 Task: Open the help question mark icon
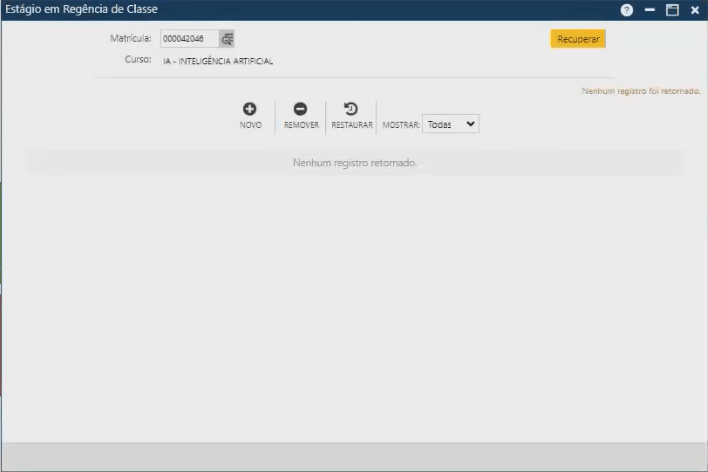pyautogui.click(x=626, y=10)
